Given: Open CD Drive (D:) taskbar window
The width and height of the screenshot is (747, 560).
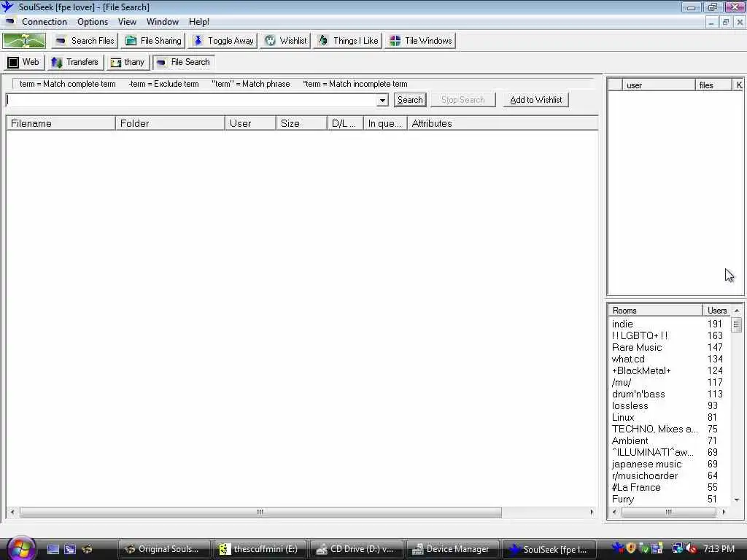Looking at the screenshot, I should coord(355,549).
